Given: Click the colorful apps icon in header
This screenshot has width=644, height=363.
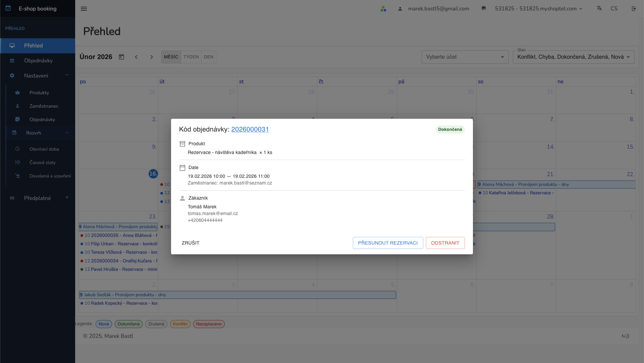Looking at the screenshot, I should point(383,9).
